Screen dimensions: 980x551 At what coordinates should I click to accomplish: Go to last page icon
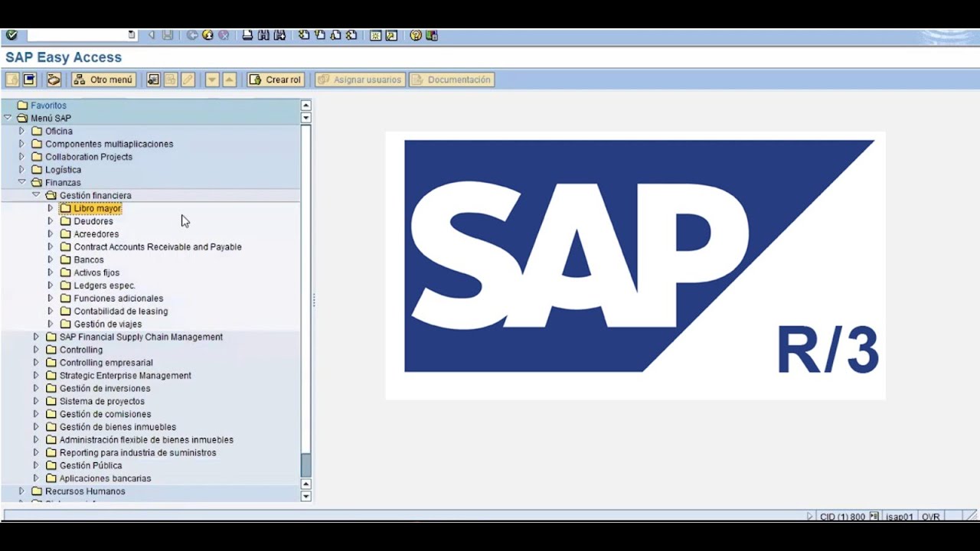pos(351,35)
